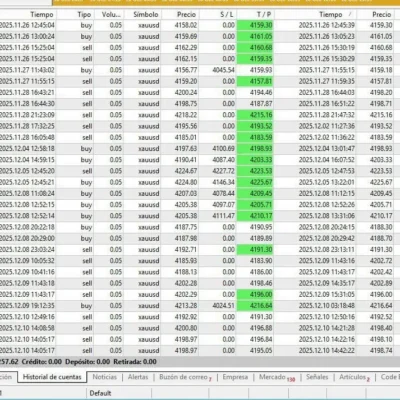400x400 pixels.
Task: Sort by the Volumen column header
Action: (112, 15)
